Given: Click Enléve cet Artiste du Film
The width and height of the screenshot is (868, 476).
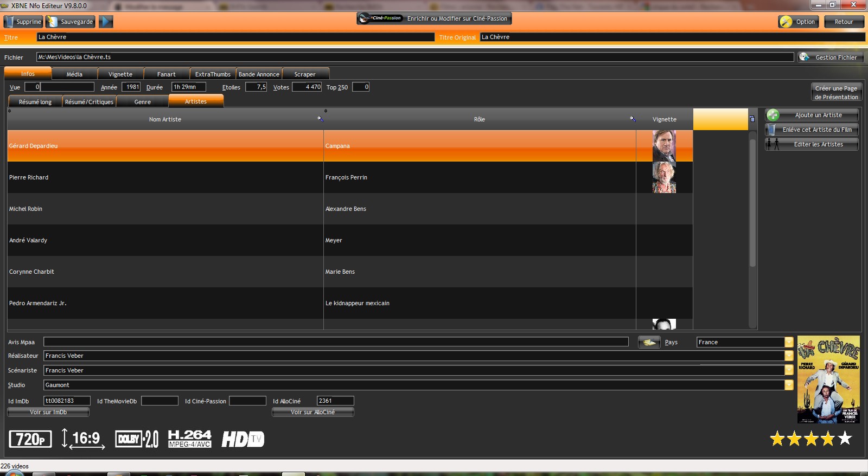Looking at the screenshot, I should pos(812,130).
